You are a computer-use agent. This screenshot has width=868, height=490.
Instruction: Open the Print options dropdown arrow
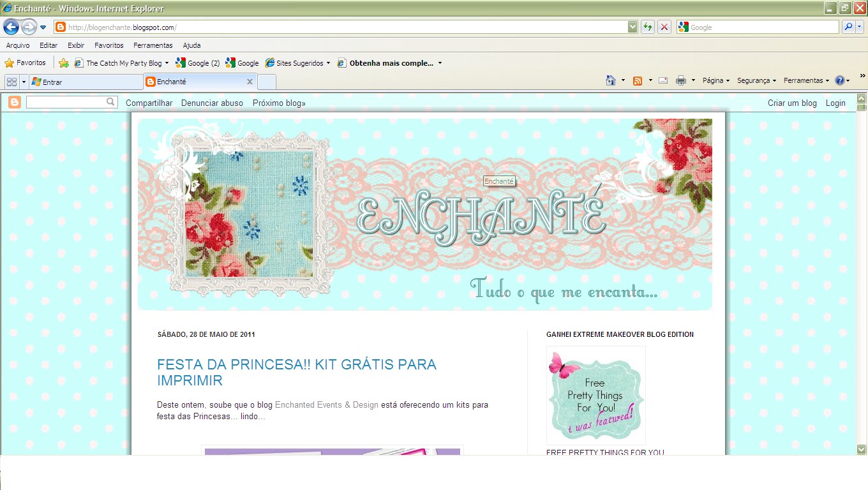tap(692, 80)
